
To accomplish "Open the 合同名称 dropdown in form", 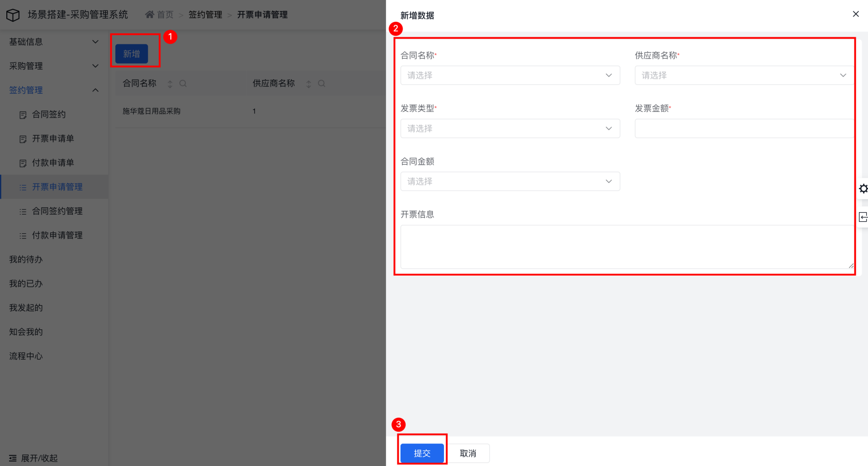I will (x=510, y=76).
